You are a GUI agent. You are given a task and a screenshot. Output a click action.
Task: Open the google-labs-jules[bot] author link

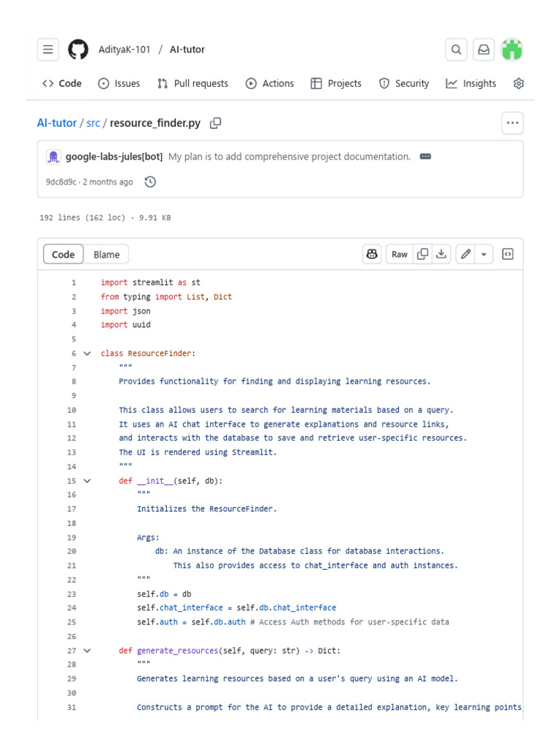pyautogui.click(x=114, y=157)
